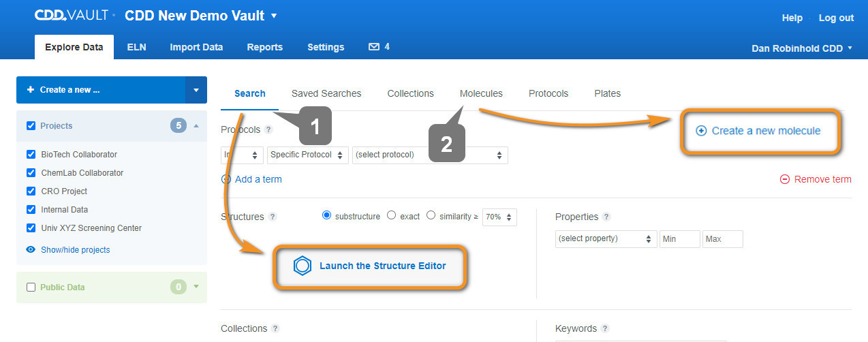Click the red minus Remove term icon
868x342 pixels.
[x=785, y=179]
